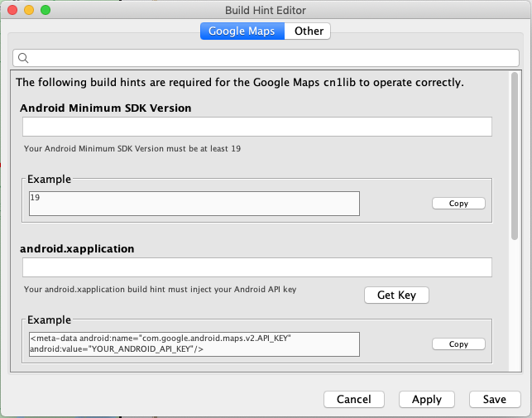532x418 pixels.
Task: Click the Android Minimum SDK Version input
Action: [x=257, y=127]
